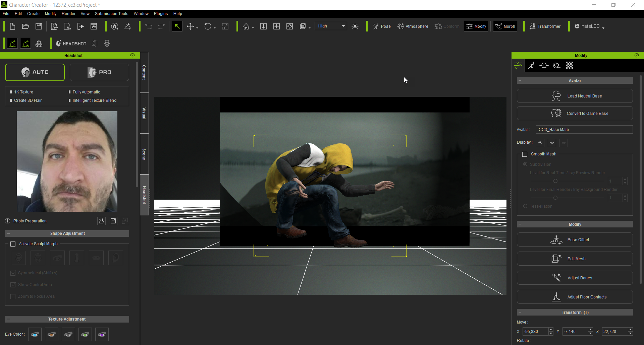Open the Atmosphere settings
Image resolution: width=644 pixels, height=345 pixels.
coord(413,26)
